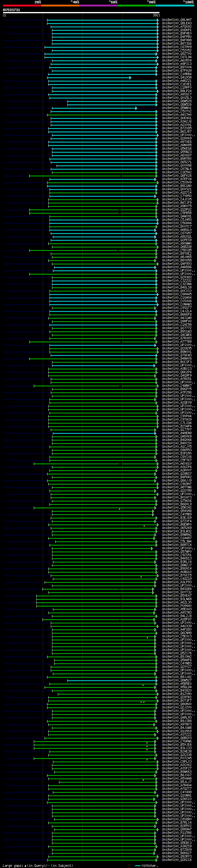Click the short cyan alignment bar for UniRef100_Q41938
This screenshot has height=868, width=197.
click(x=89, y=78)
